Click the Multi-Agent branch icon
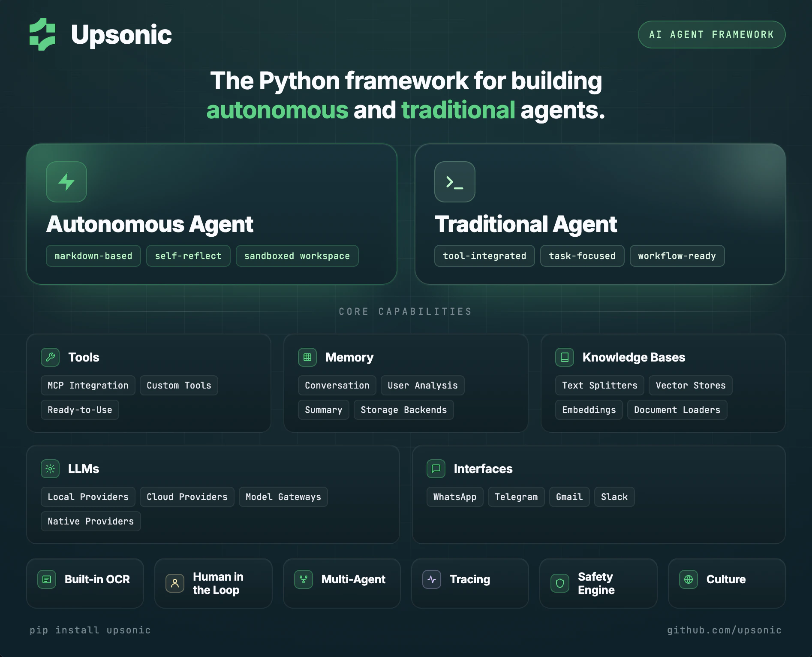This screenshot has width=812, height=657. point(304,579)
